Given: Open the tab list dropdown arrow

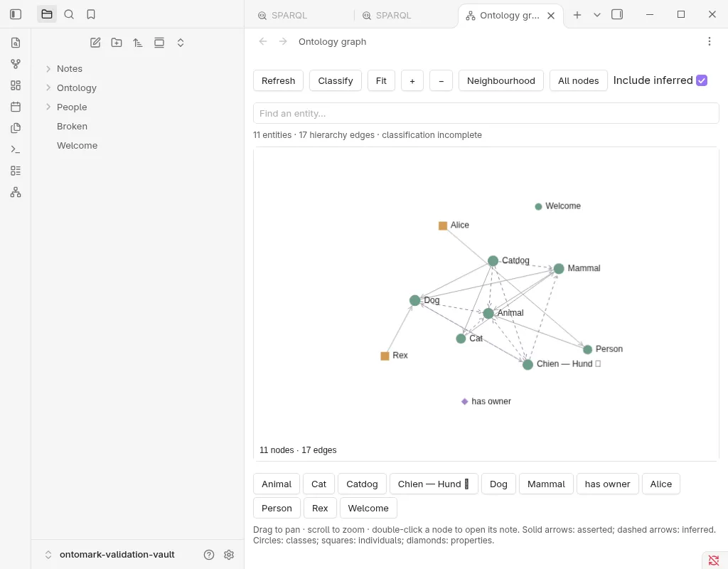Looking at the screenshot, I should pos(597,15).
